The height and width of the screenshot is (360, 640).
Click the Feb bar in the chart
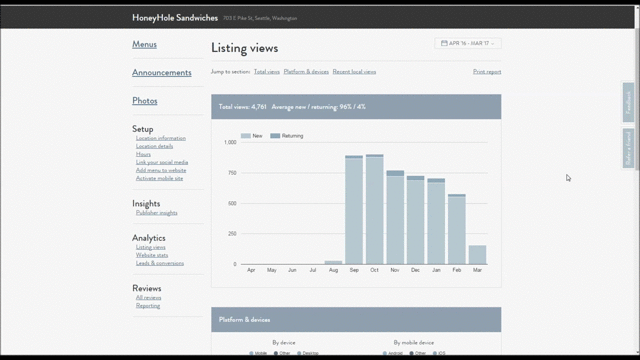(457, 229)
